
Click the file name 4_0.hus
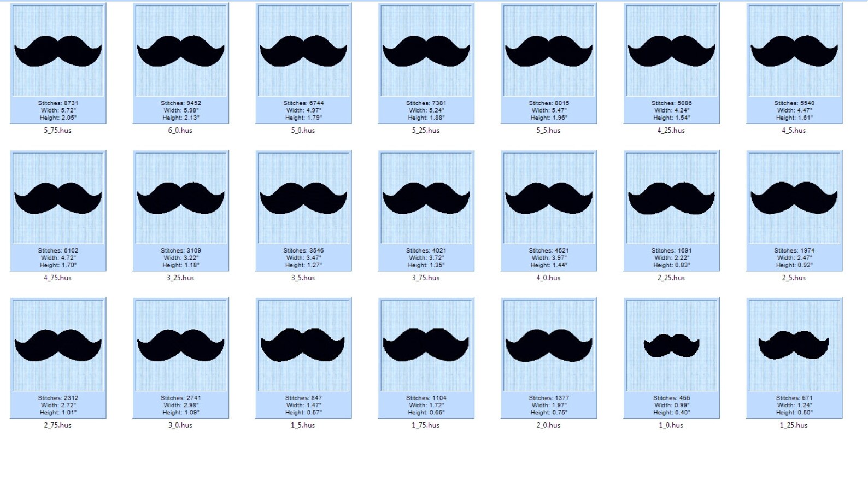(549, 278)
